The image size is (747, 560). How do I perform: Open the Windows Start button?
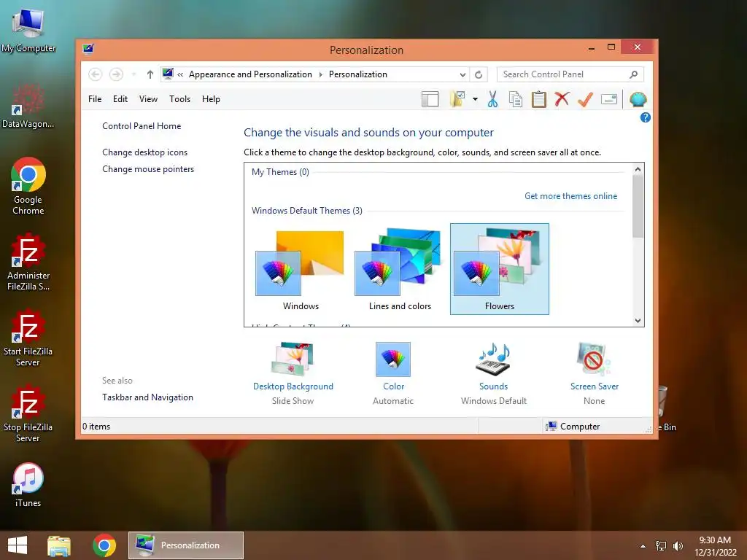(x=18, y=545)
